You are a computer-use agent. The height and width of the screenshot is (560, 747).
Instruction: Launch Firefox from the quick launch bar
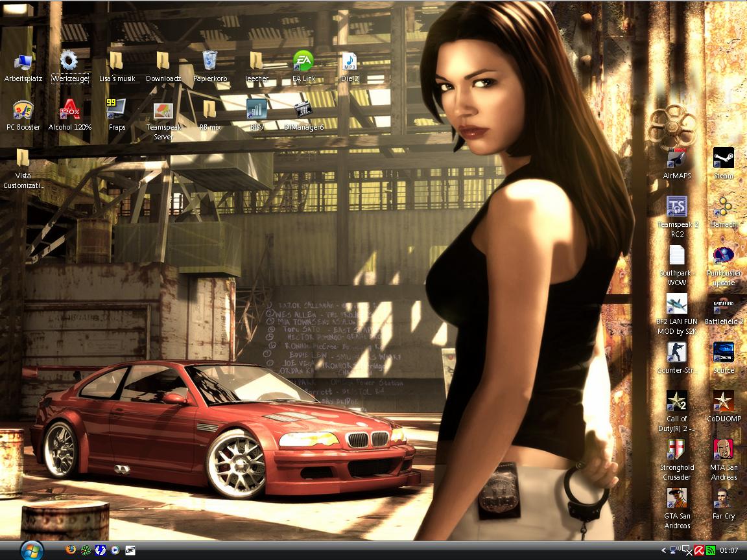tap(71, 550)
